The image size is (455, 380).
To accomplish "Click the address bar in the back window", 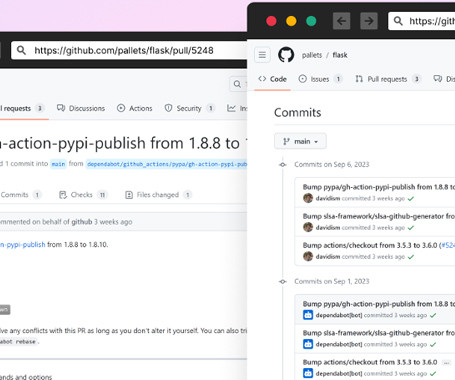I will pos(129,50).
